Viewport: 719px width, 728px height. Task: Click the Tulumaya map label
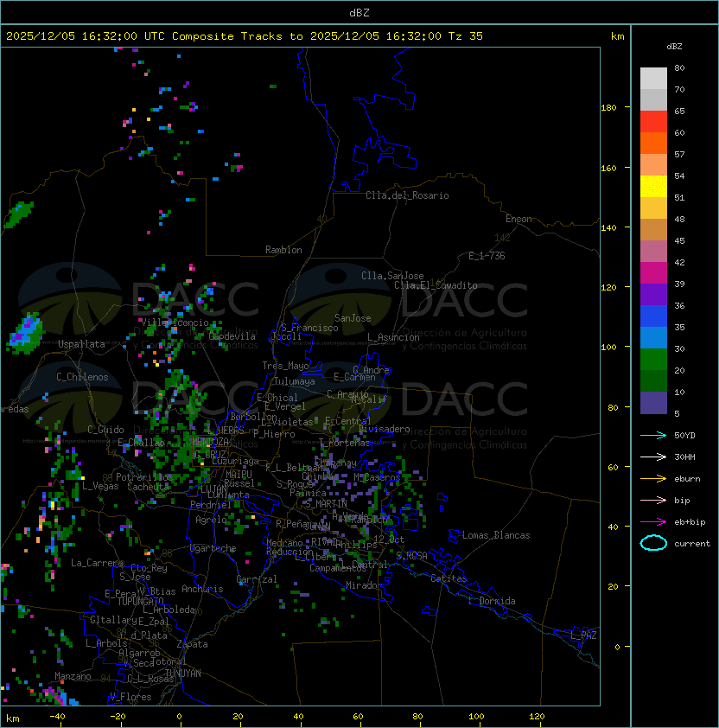(295, 381)
